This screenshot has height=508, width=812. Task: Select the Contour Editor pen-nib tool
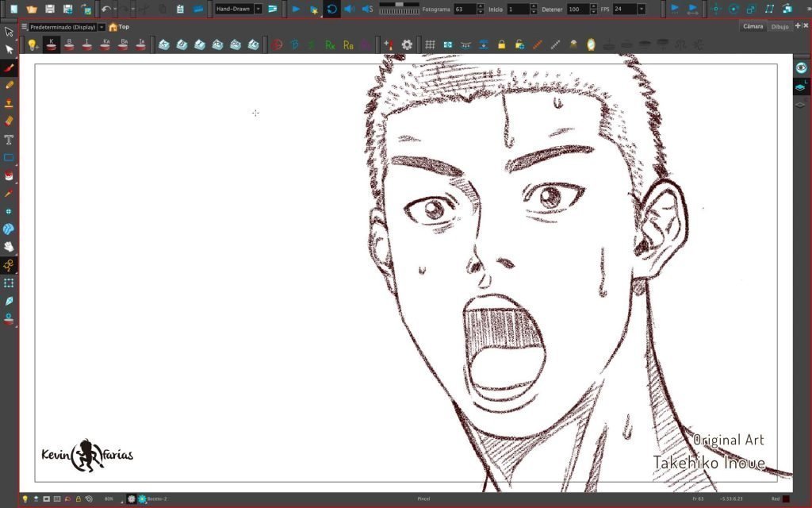(9, 301)
